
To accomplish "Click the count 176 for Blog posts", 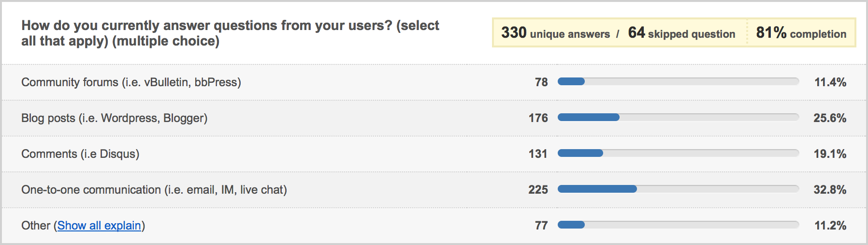I will pos(538,118).
